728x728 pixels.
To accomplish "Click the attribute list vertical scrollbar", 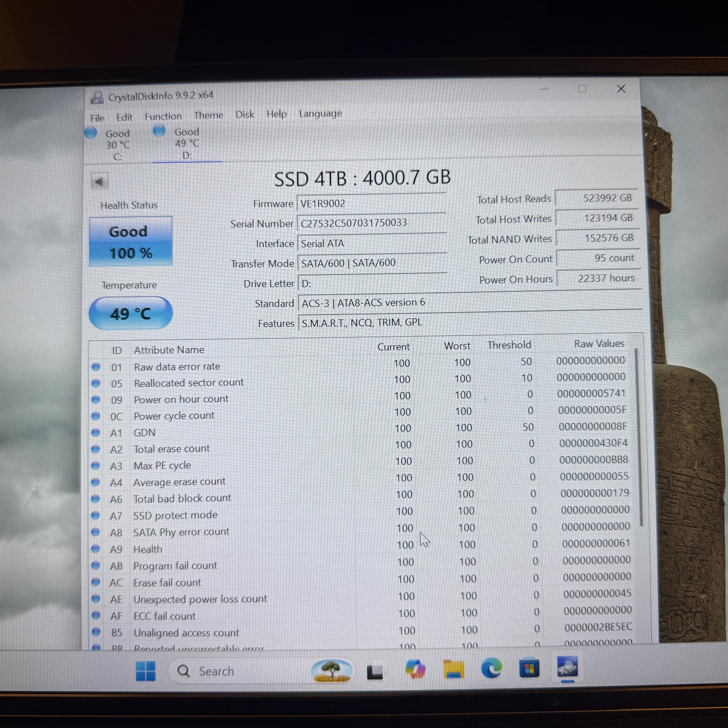I will pos(638,437).
